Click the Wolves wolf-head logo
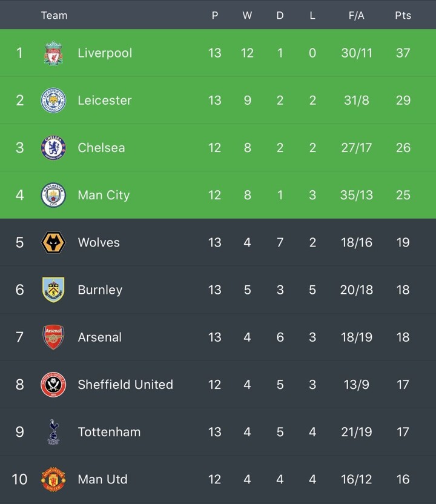This screenshot has height=504, width=436. coord(53,242)
